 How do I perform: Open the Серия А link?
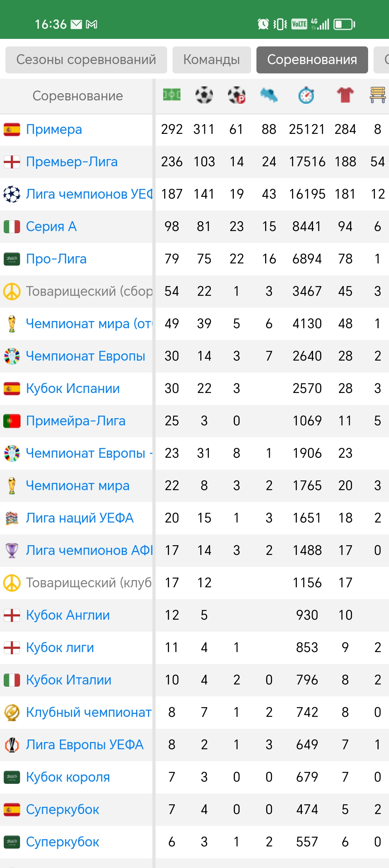52,227
